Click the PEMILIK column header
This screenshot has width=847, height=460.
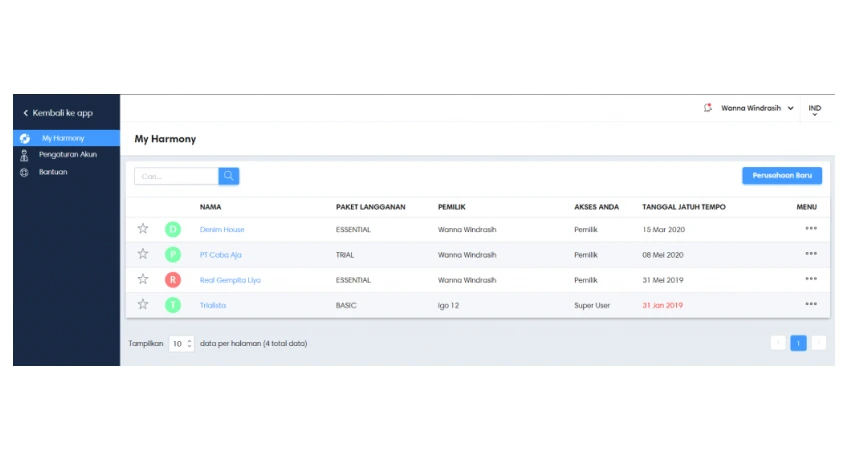(x=452, y=207)
